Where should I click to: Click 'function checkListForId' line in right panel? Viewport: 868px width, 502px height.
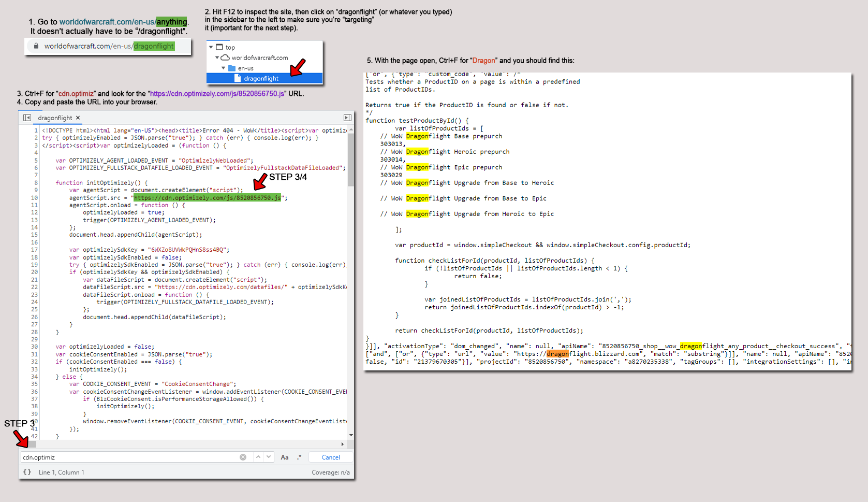tap(495, 261)
